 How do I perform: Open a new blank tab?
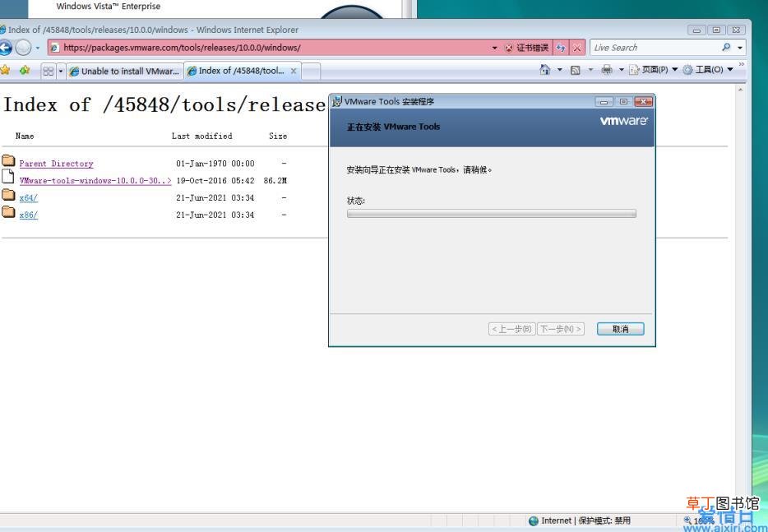pos(311,71)
